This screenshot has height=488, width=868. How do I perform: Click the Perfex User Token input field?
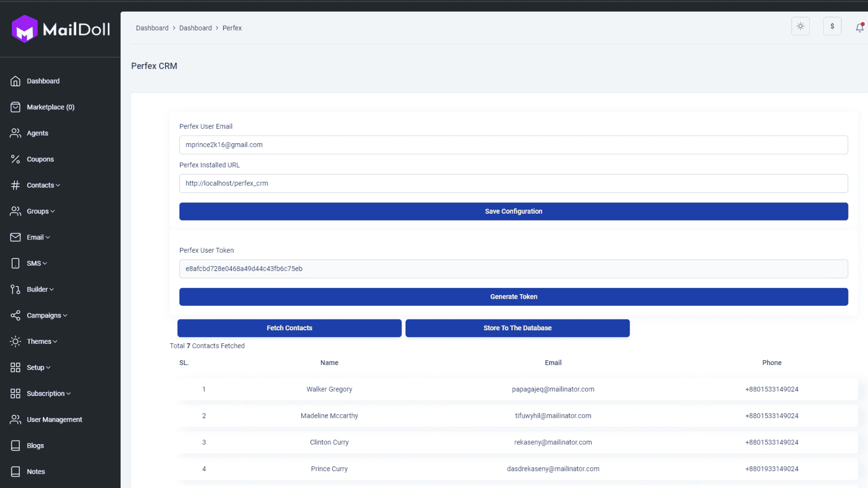[x=514, y=268]
